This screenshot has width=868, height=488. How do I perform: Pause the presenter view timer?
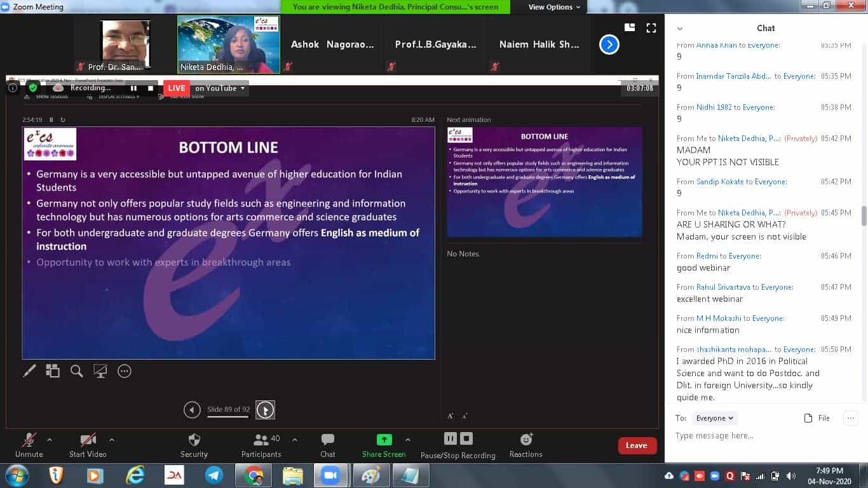coord(51,119)
